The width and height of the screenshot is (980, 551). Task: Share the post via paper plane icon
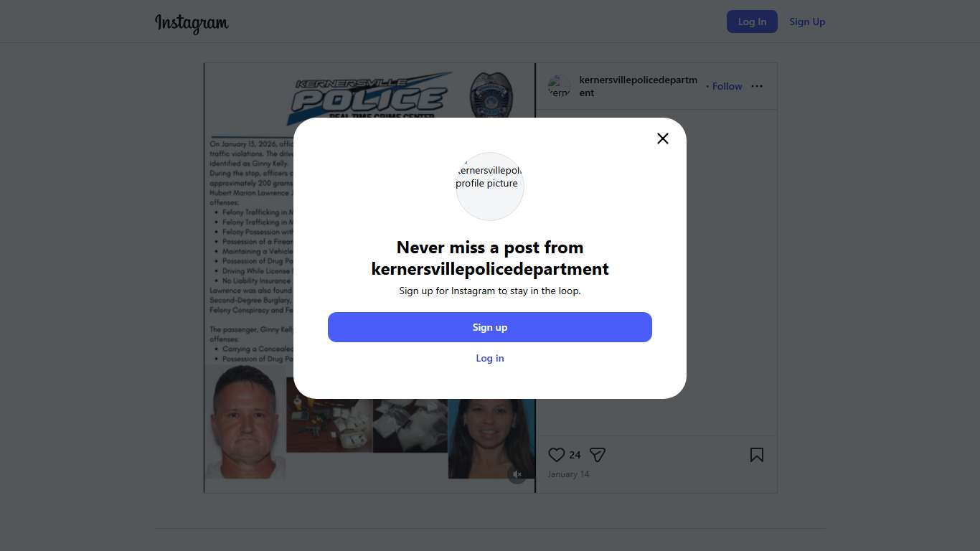[598, 455]
